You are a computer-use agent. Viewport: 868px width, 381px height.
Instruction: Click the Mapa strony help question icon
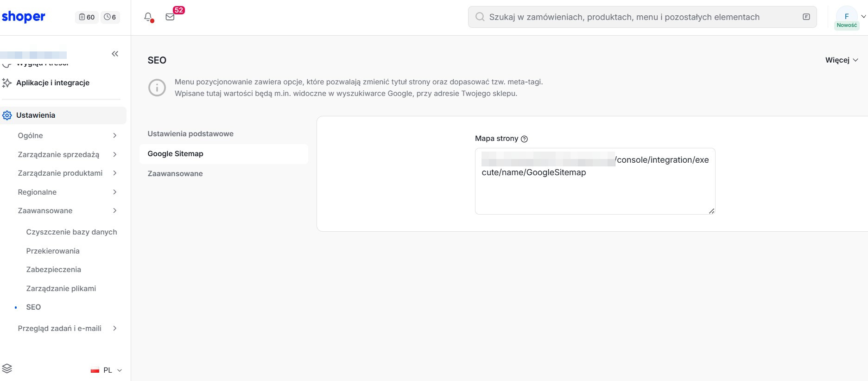[x=524, y=139]
